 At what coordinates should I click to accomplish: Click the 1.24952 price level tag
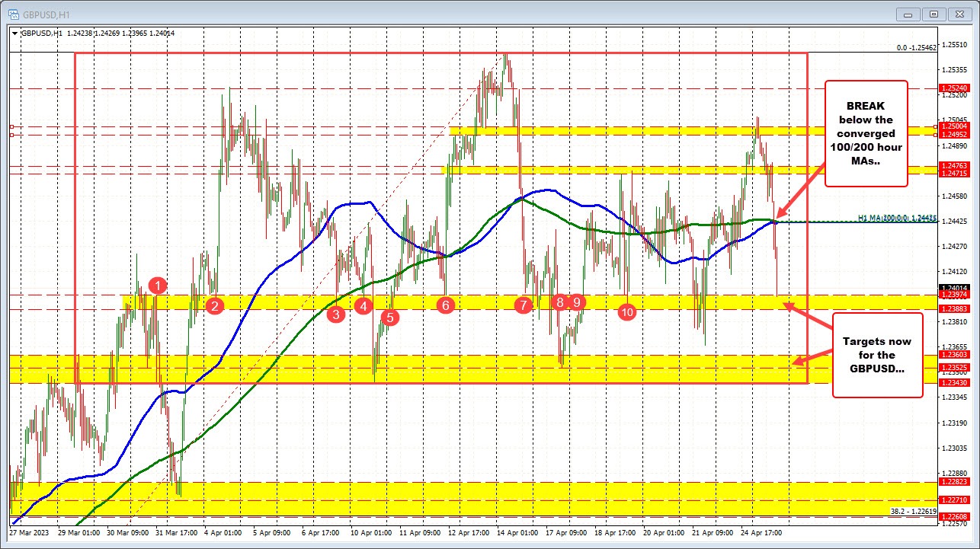tap(956, 135)
